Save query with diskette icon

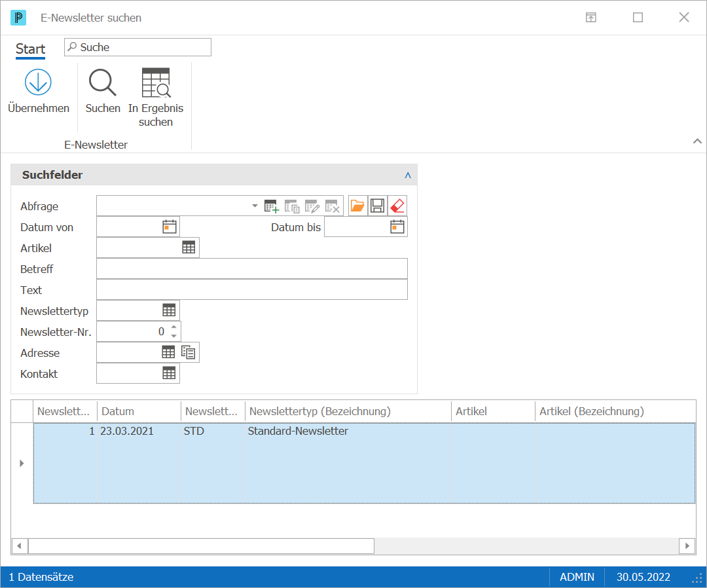(x=378, y=206)
